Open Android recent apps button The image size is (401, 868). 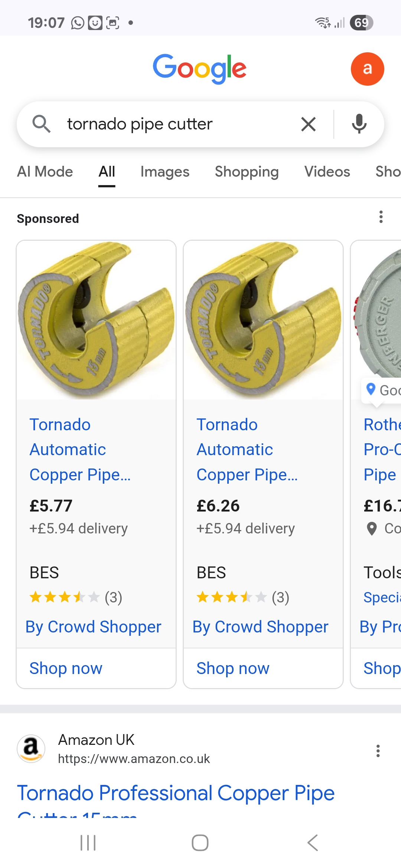pyautogui.click(x=88, y=843)
